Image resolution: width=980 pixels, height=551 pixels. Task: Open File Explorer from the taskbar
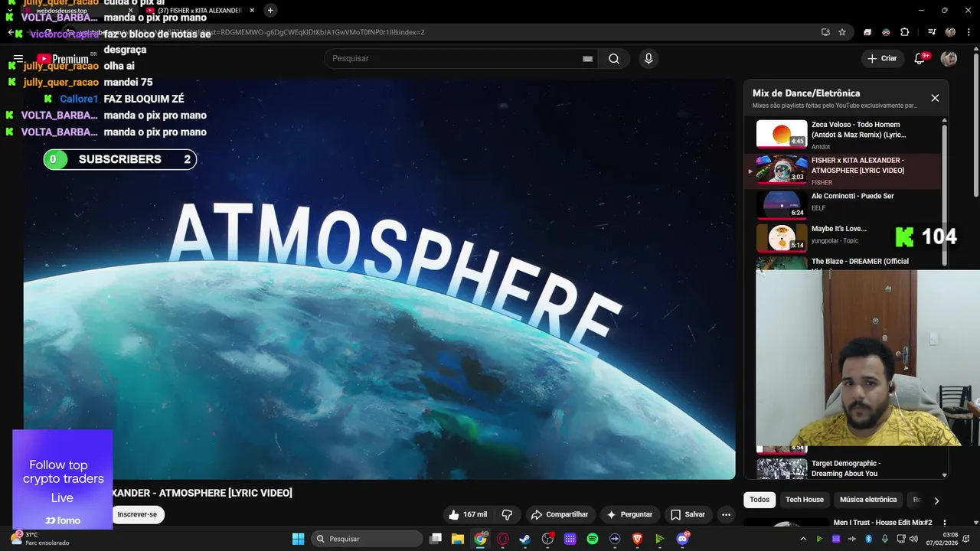458,539
